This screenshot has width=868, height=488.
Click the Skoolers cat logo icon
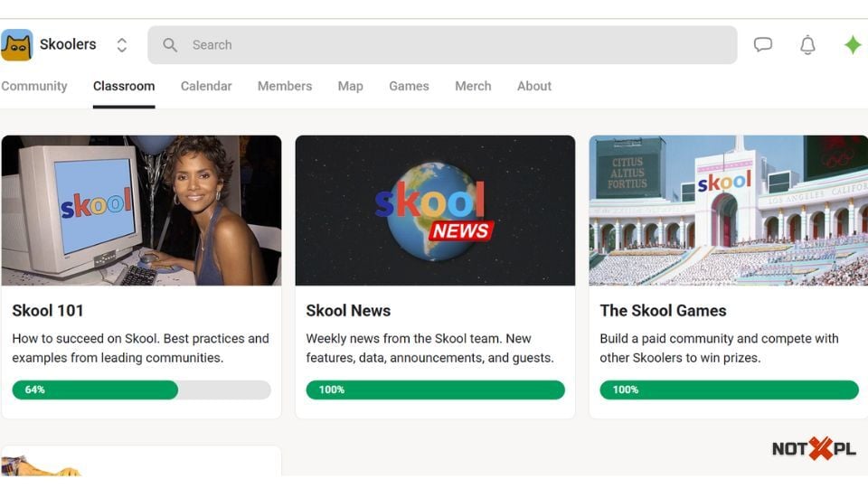[16, 45]
